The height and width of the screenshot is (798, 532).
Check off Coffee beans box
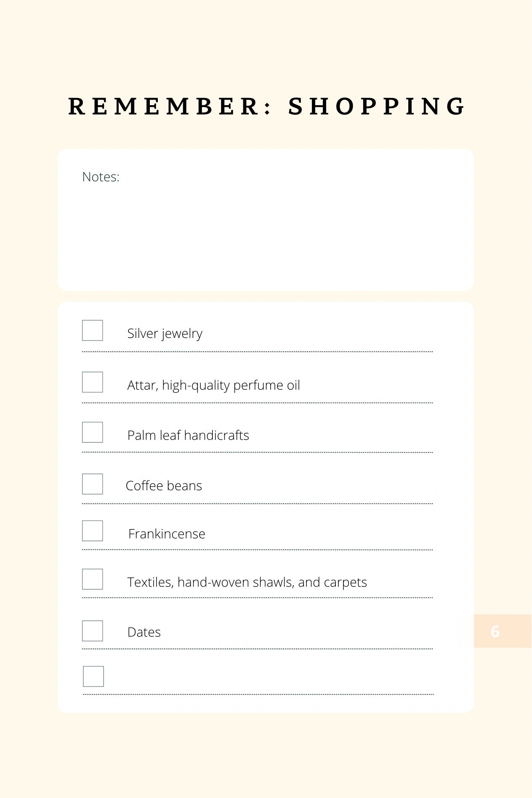coord(93,484)
